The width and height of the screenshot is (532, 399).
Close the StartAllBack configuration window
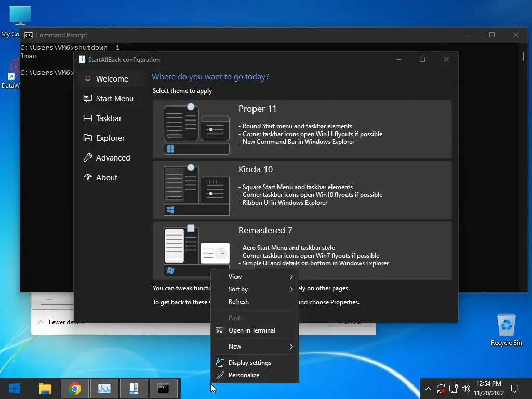pos(446,59)
